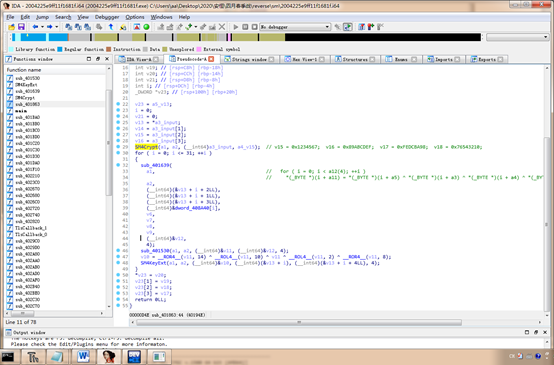Select SM4Crypt in the functions list
Viewport: 554px width, 365px height.
[x=25, y=98]
